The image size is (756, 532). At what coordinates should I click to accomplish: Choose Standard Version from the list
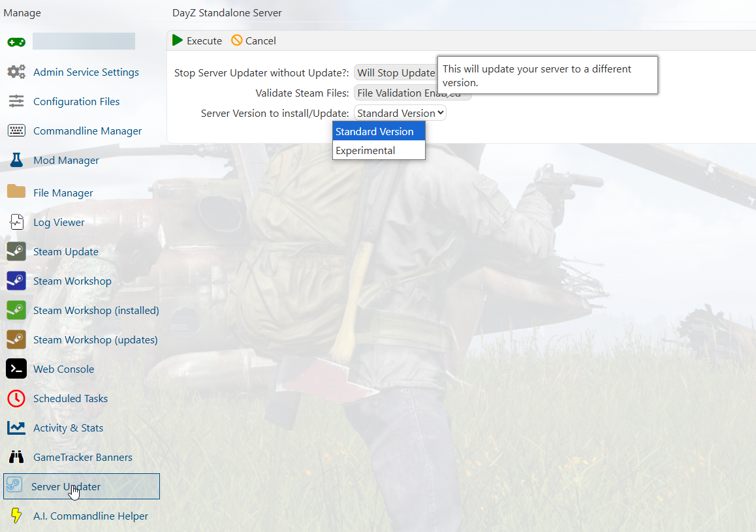coord(379,132)
